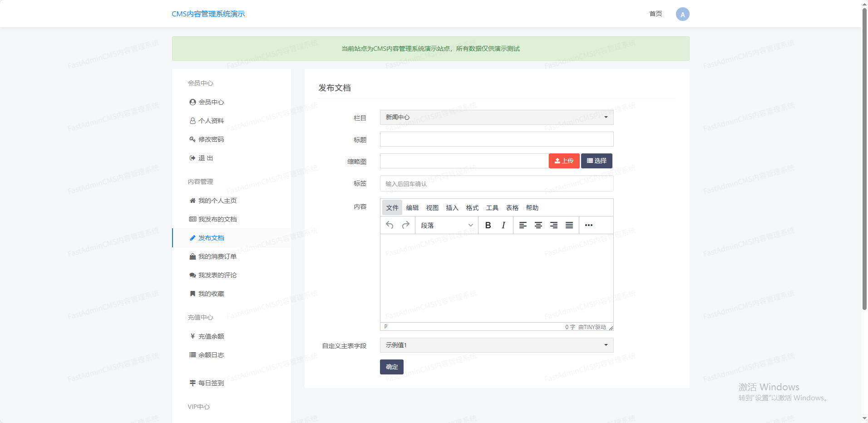Click the red 上传 upload button
The width and height of the screenshot is (868, 423).
tap(564, 161)
